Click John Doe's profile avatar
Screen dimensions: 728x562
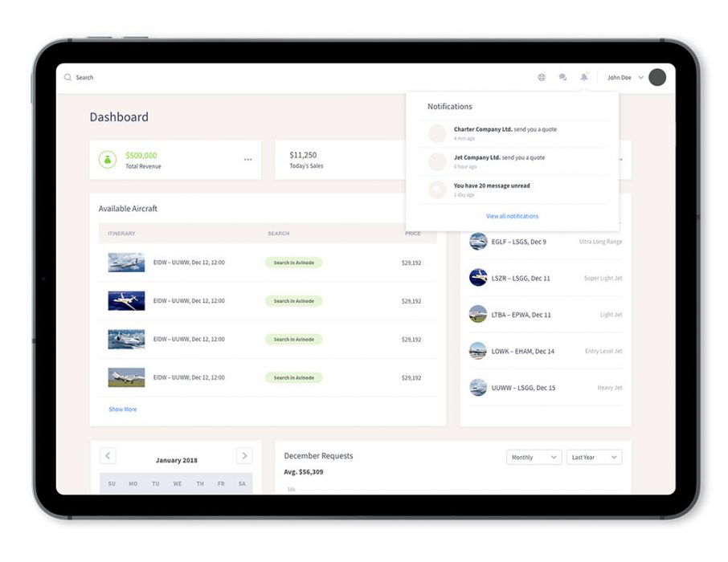(x=657, y=78)
